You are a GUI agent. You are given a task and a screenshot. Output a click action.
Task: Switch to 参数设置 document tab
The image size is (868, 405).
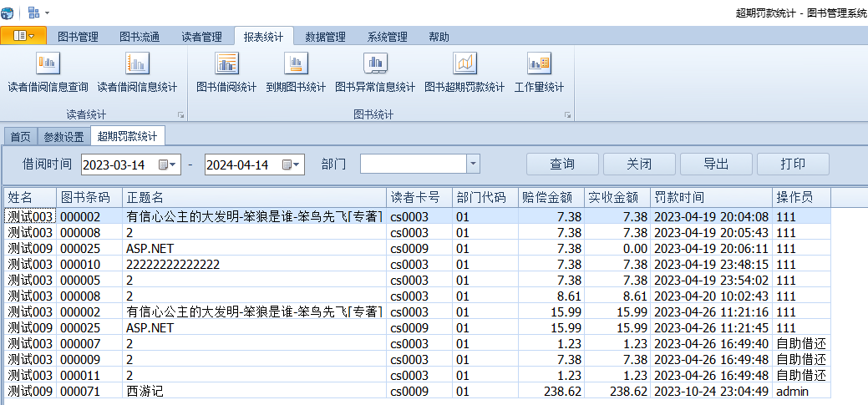[63, 137]
